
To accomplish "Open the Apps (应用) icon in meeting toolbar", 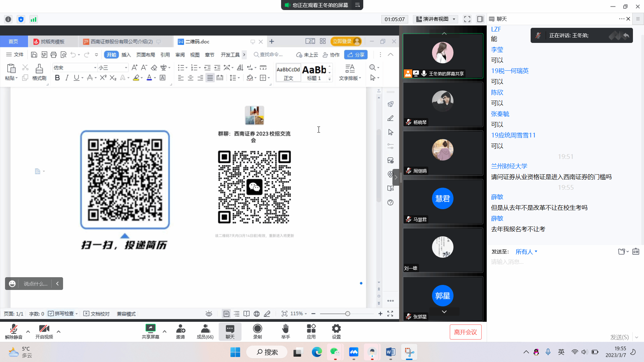I will pyautogui.click(x=311, y=331).
